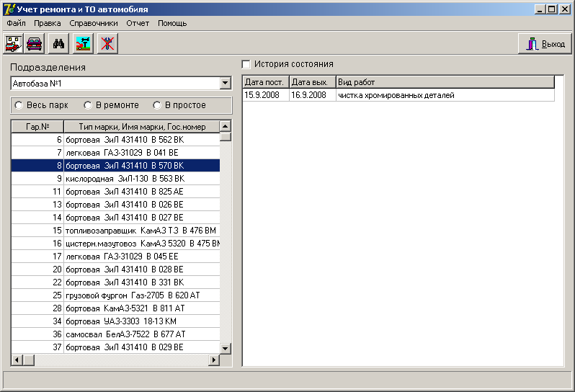
Task: Select row бортовая ЗиЛ 431410 В 825 АЕ
Action: pos(115,192)
